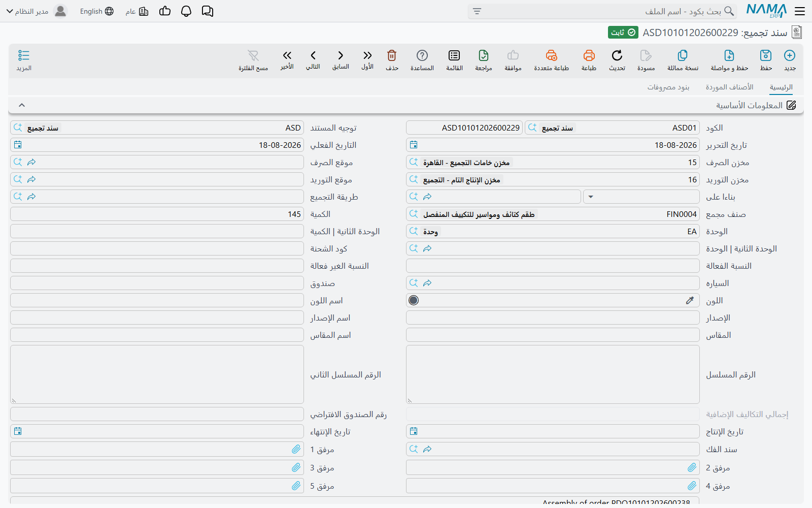
Task: Attach file in مرفق 2 field
Action: [x=692, y=467]
